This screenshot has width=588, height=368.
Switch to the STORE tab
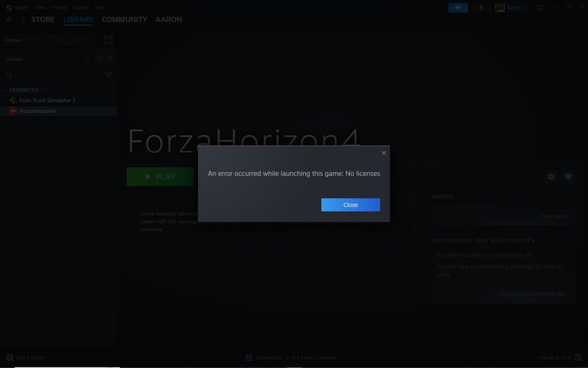[x=43, y=19]
